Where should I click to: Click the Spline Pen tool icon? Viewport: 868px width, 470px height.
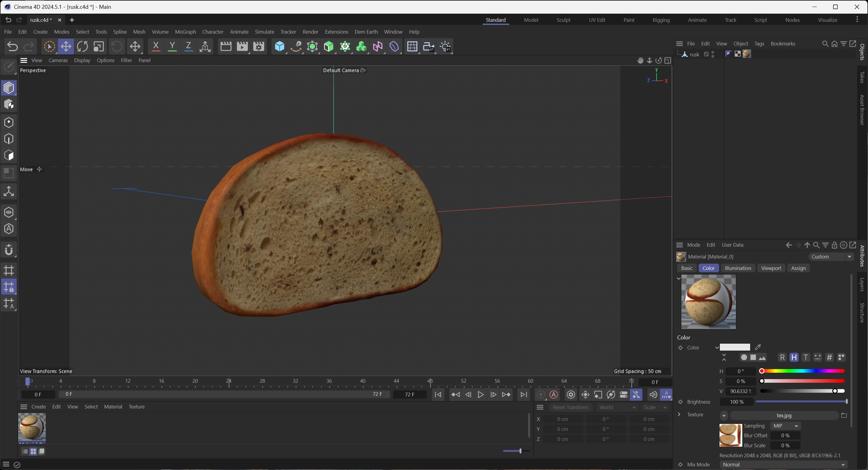pyautogui.click(x=295, y=46)
